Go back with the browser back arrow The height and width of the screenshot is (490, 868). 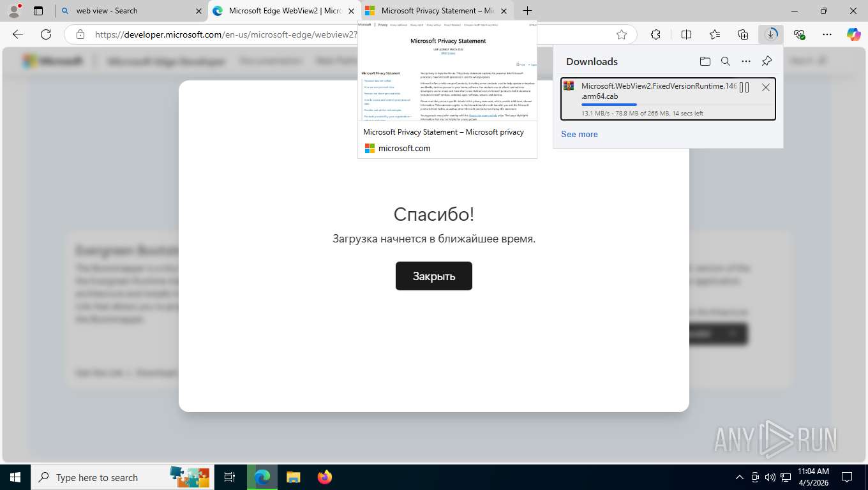18,34
